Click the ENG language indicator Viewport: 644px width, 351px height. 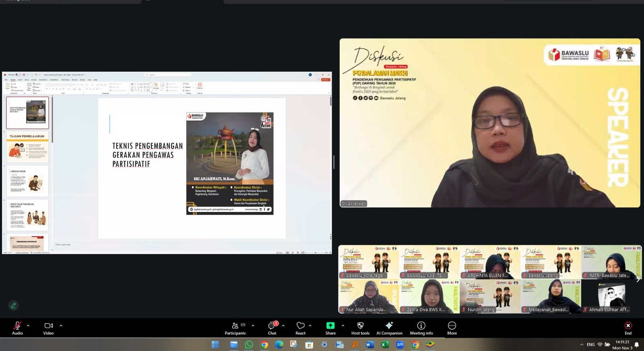[x=591, y=345]
